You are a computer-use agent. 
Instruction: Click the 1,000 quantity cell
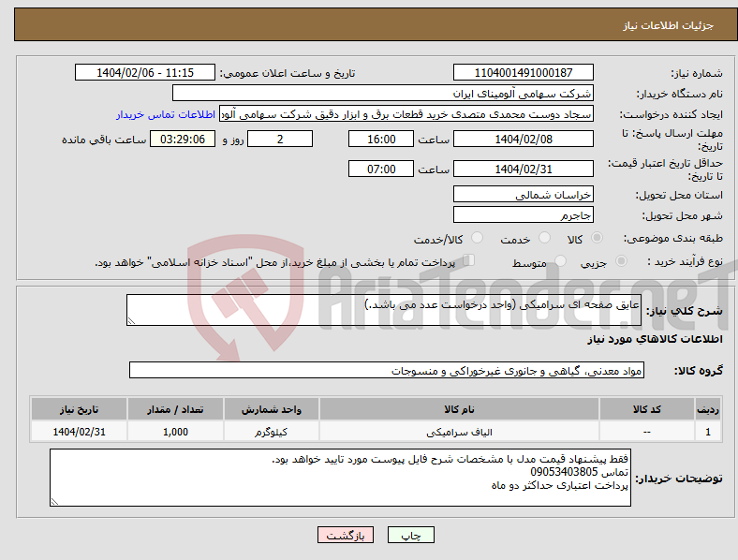[x=175, y=432]
